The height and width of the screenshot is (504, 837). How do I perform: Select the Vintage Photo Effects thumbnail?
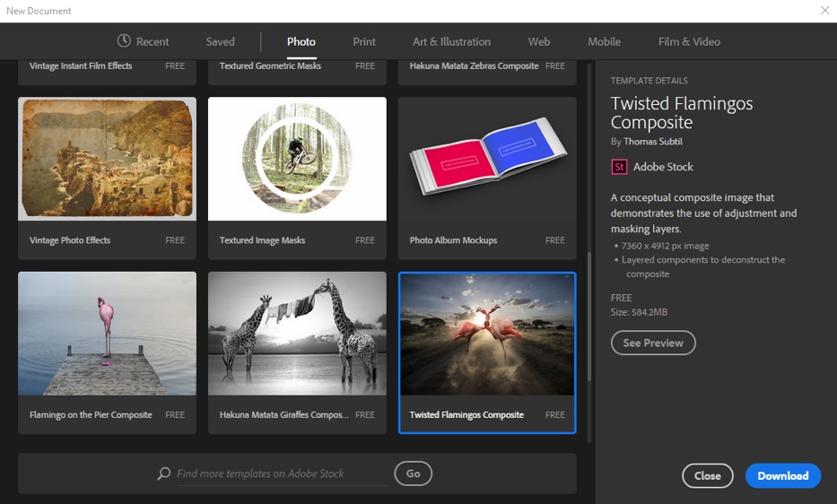click(x=107, y=160)
